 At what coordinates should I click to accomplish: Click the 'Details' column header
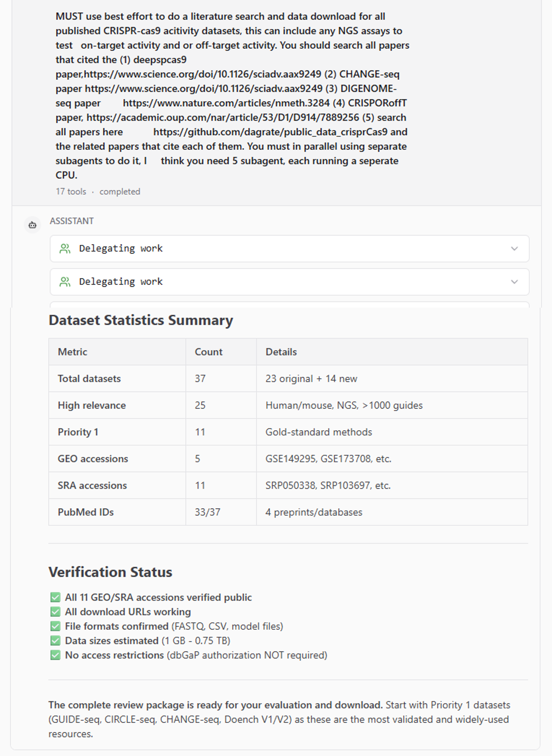click(392, 352)
